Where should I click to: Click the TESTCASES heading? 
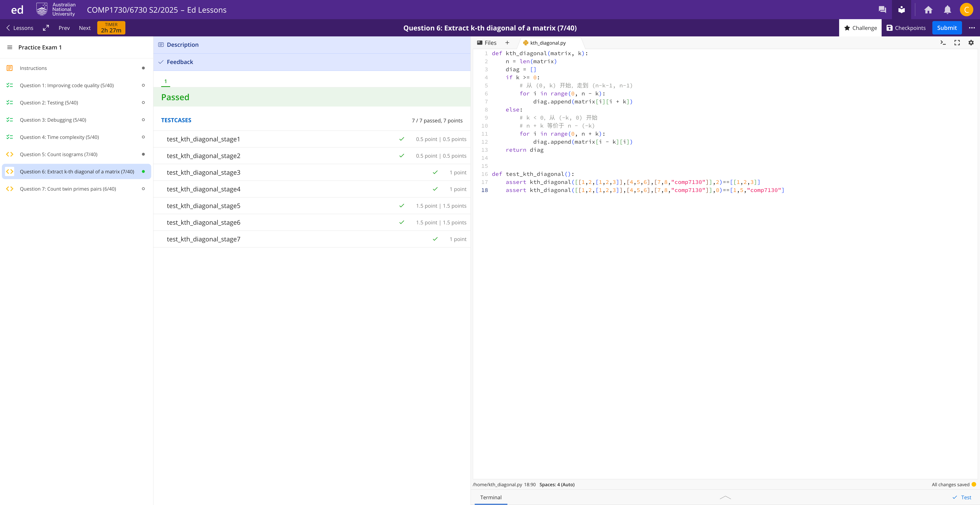[176, 120]
